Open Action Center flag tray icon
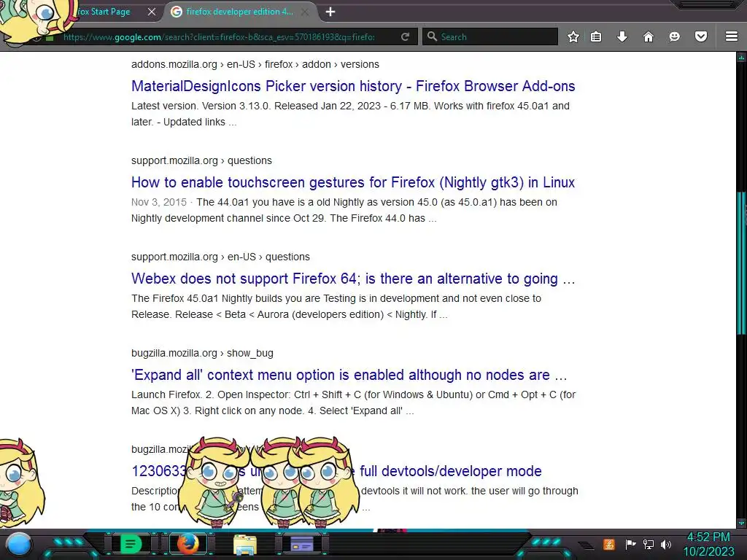 tap(630, 544)
